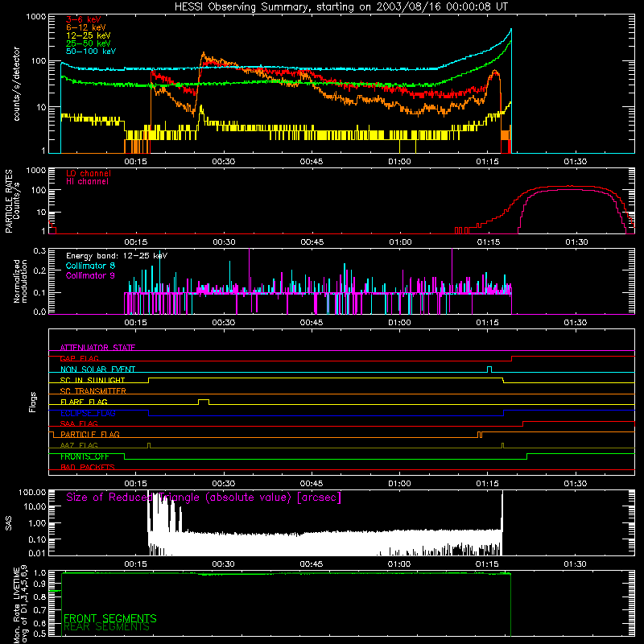Click the FRONTS_OFF flag label
The width and height of the screenshot is (644, 644).
coord(85,456)
